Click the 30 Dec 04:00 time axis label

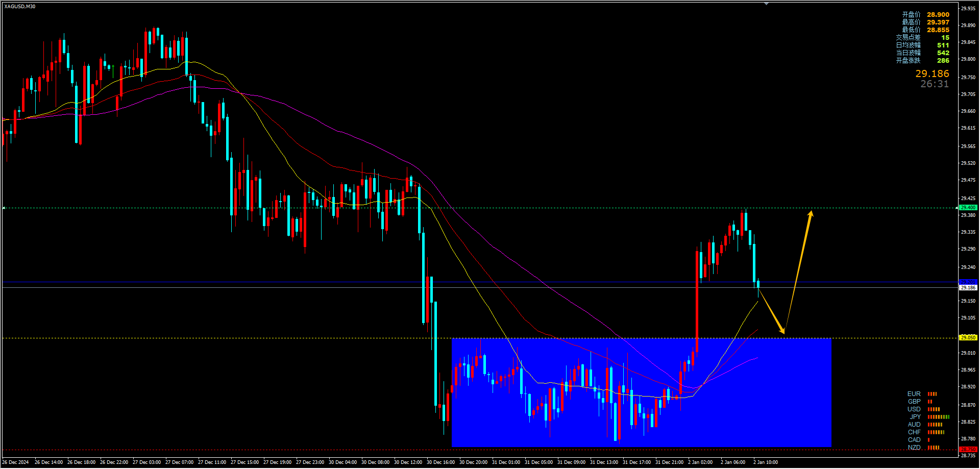pyautogui.click(x=342, y=462)
